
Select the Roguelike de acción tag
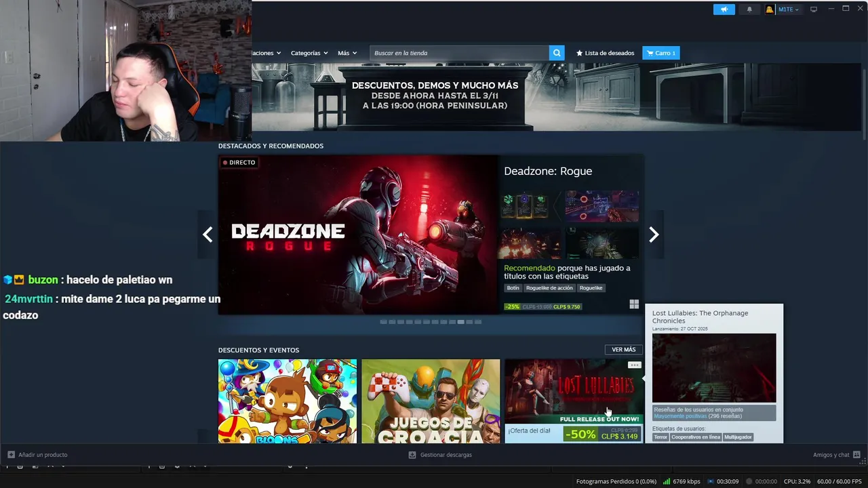point(549,288)
